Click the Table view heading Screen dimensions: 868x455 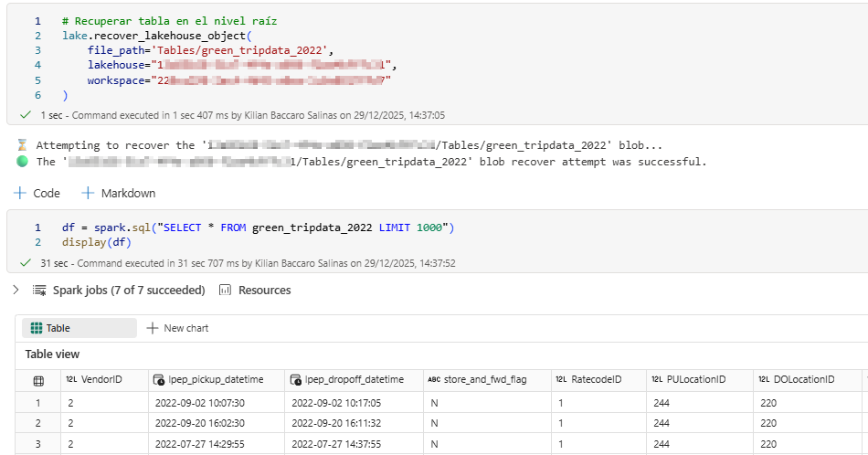[52, 354]
